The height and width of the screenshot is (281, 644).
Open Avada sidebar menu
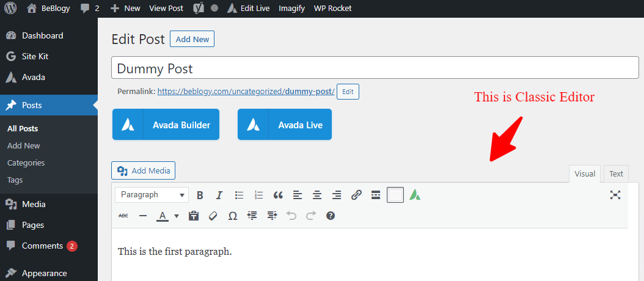pyautogui.click(x=48, y=77)
